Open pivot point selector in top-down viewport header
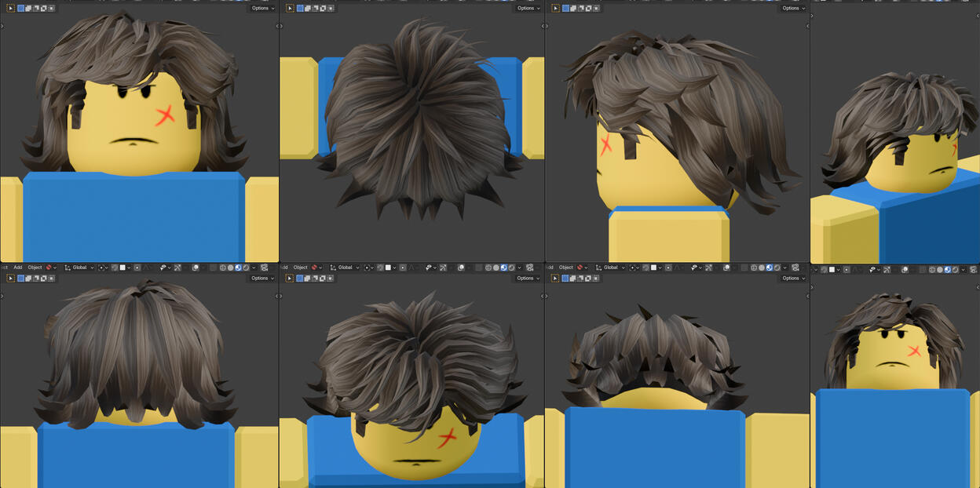 click(x=369, y=268)
